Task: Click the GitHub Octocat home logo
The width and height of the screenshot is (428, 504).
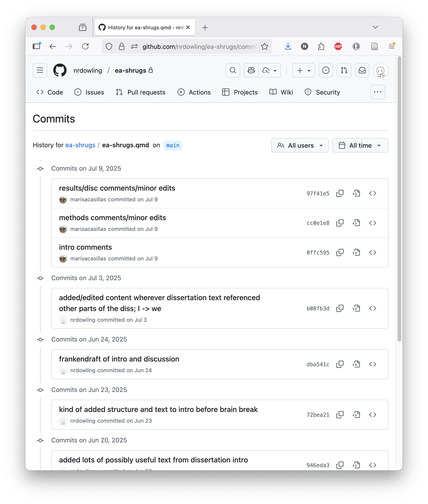Action: pyautogui.click(x=60, y=70)
